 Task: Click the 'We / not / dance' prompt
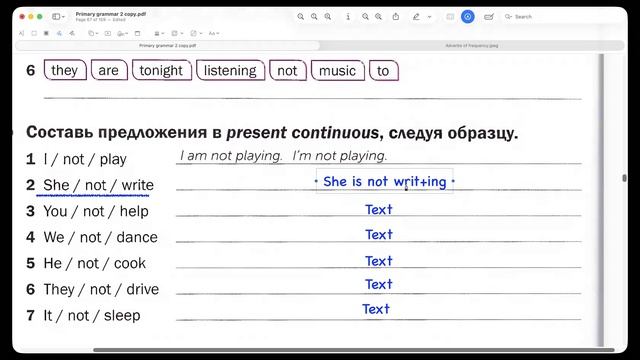pyautogui.click(x=100, y=237)
